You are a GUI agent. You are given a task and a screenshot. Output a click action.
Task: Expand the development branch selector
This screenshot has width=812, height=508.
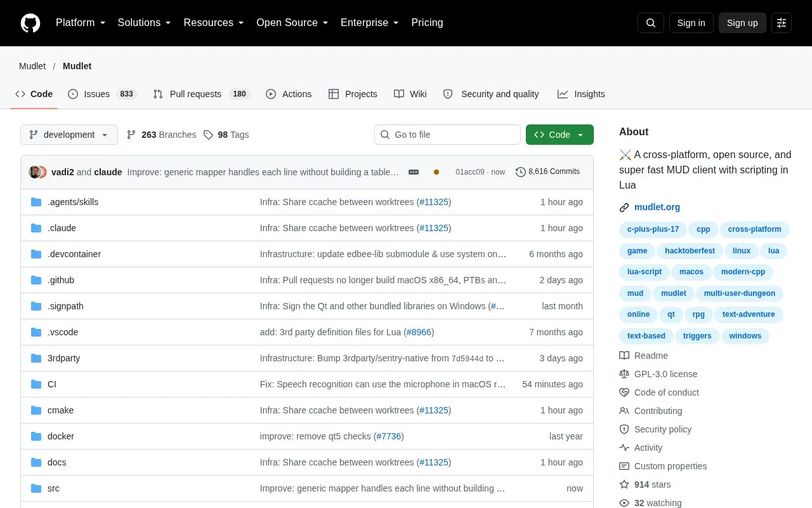pyautogui.click(x=69, y=135)
